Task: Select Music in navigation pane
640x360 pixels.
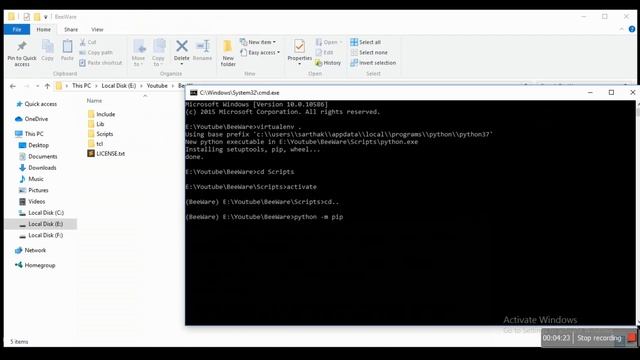Action: click(x=36, y=179)
